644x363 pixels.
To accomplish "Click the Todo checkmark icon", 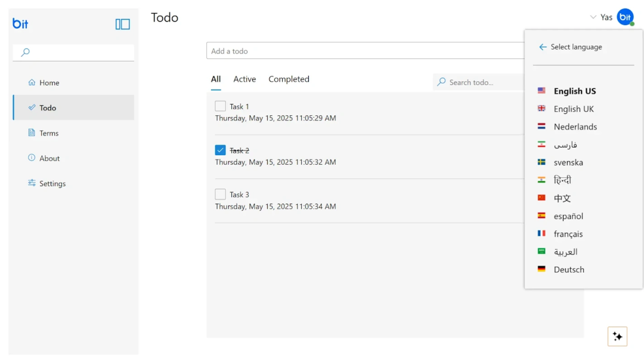I will pyautogui.click(x=32, y=107).
